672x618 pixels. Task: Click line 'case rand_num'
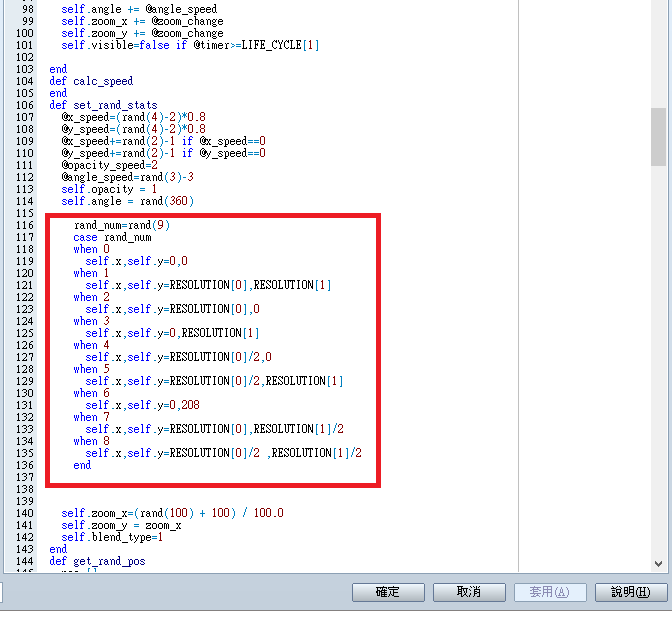[112, 237]
